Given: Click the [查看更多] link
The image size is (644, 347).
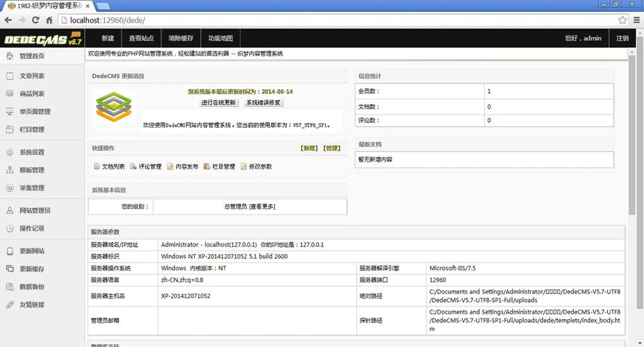Looking at the screenshot, I should [x=262, y=207].
